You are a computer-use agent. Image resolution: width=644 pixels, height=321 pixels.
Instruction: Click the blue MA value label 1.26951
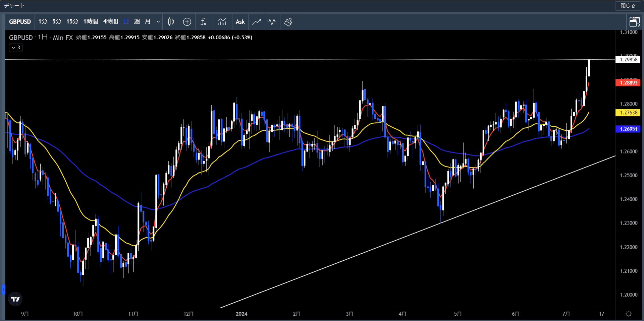coord(628,129)
